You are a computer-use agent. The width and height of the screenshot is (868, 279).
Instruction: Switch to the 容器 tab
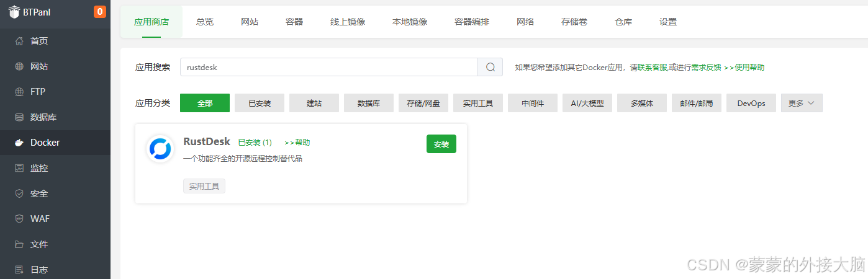(294, 22)
